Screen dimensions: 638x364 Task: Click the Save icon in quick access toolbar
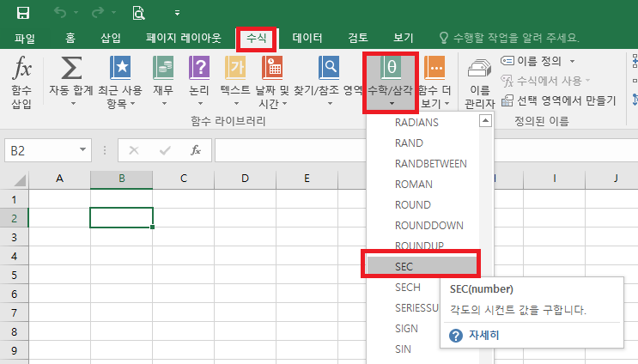23,13
